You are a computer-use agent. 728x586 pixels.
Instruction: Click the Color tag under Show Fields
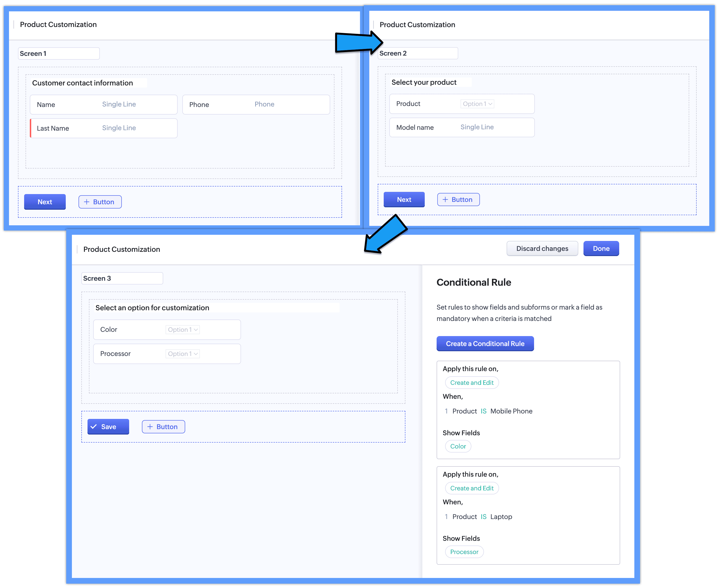click(458, 446)
